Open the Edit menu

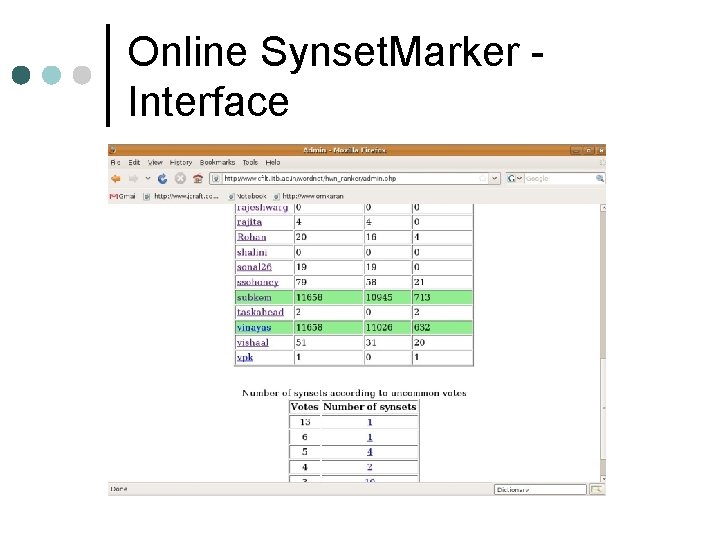[134, 162]
